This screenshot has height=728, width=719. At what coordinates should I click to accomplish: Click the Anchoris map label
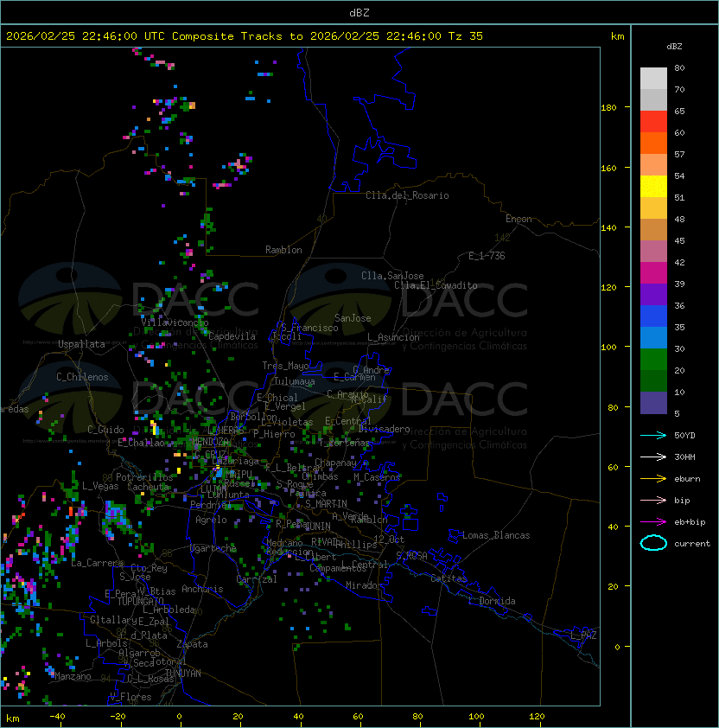tap(202, 589)
